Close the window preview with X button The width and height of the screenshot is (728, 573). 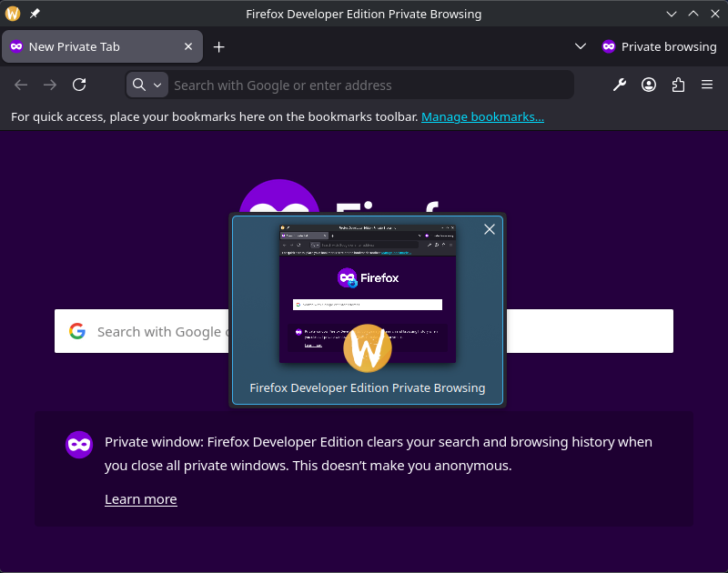point(490,229)
